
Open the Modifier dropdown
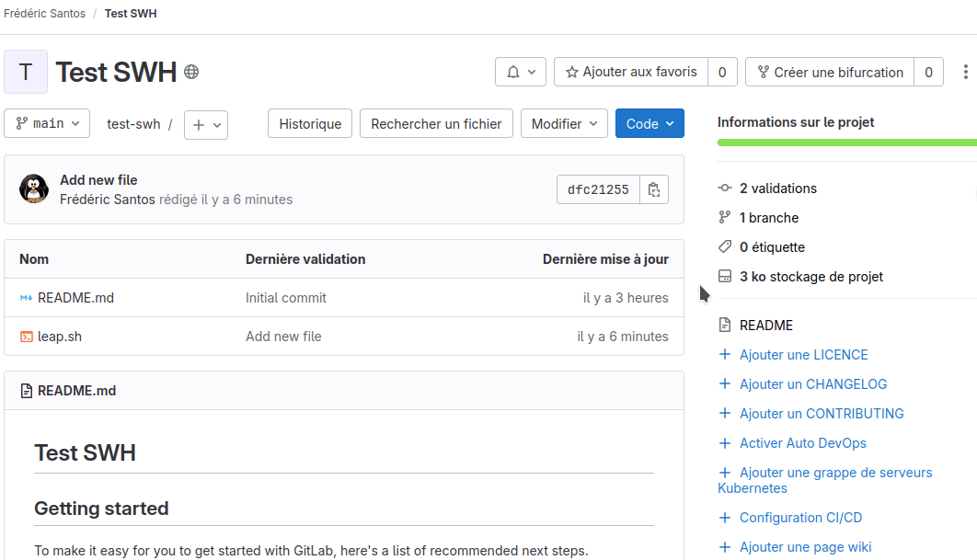click(x=564, y=123)
